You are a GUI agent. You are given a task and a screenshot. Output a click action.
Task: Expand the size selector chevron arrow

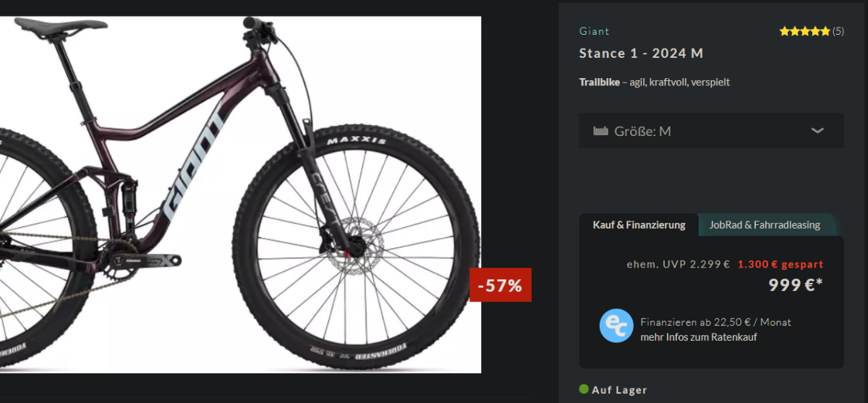(x=817, y=130)
